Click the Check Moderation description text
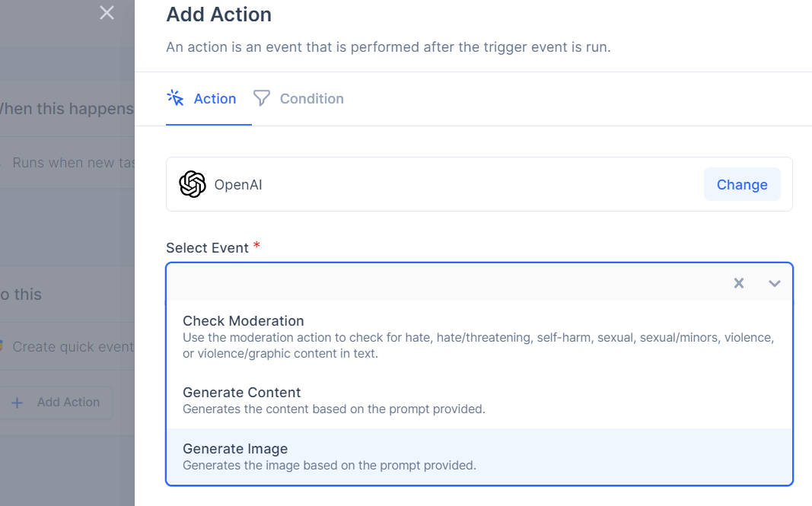The width and height of the screenshot is (812, 506). point(479,345)
